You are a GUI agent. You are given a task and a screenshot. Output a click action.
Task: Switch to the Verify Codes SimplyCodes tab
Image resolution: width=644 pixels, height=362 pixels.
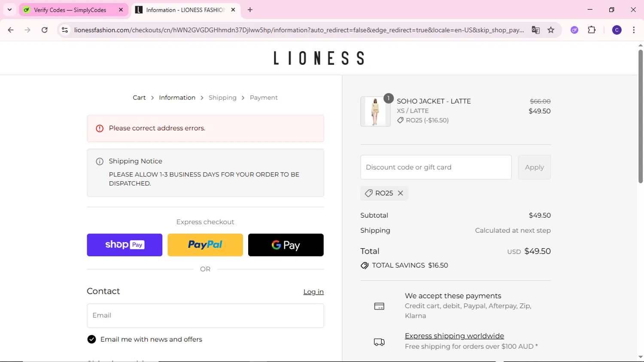click(x=70, y=10)
